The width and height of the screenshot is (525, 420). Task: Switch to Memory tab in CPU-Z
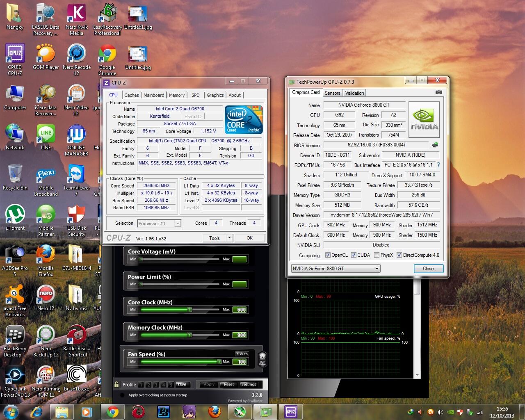[177, 95]
